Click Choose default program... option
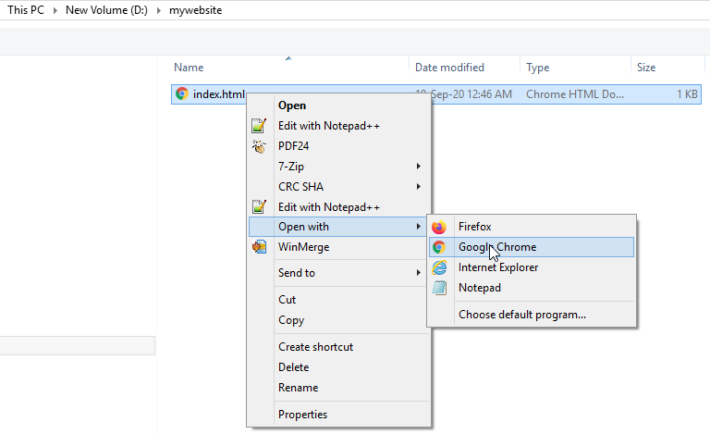Viewport: 710px width, 434px height. pyautogui.click(x=522, y=315)
